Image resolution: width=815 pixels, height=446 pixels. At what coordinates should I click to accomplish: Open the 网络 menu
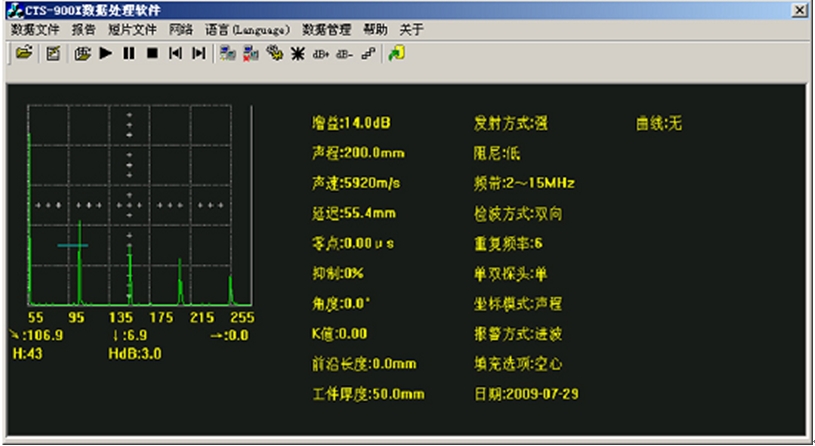(x=181, y=30)
